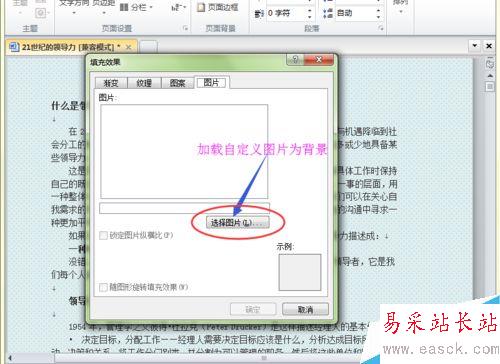Click the 示例 sample preview box
Viewport: 500px width, 364px height.
(x=300, y=272)
